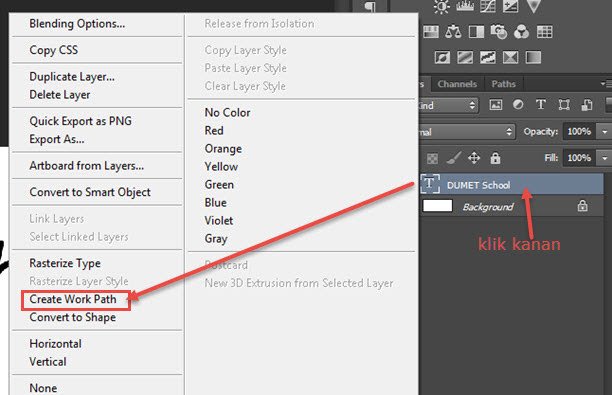Click the Opacity 100% value field
612x395 pixels.
[580, 132]
